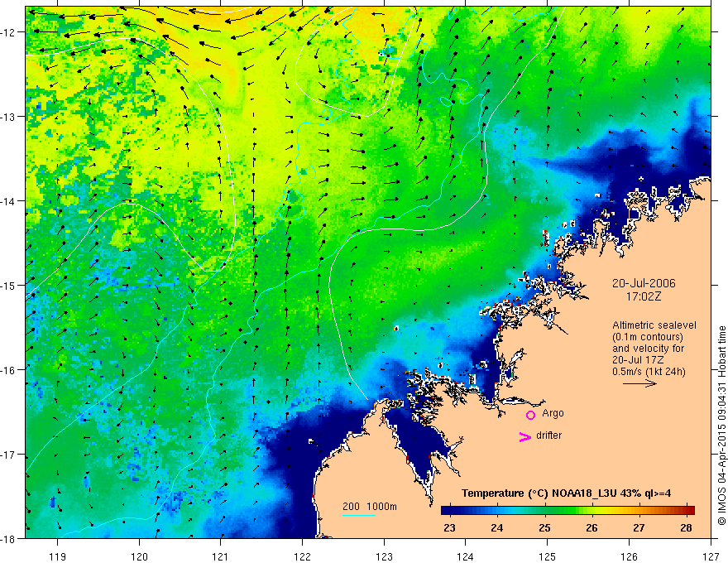Click 'and velocity for' legend line

click(648, 349)
